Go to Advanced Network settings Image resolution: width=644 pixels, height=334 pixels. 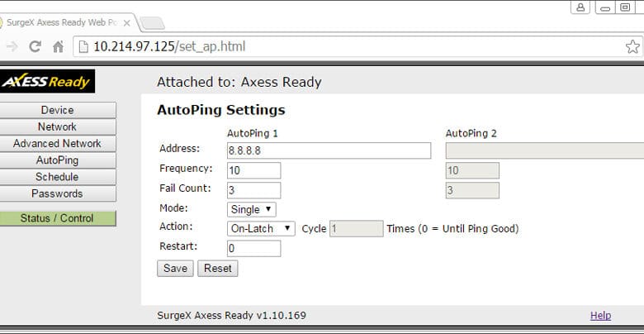click(x=58, y=144)
